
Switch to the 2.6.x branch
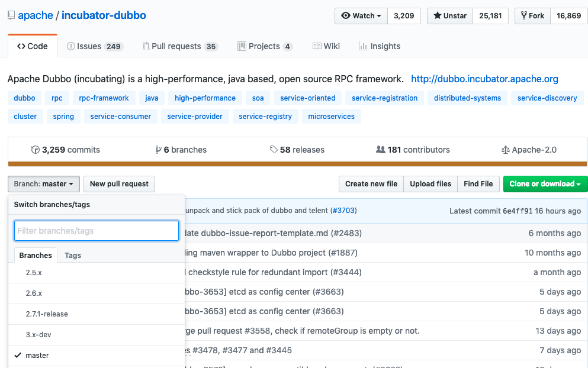coord(34,293)
